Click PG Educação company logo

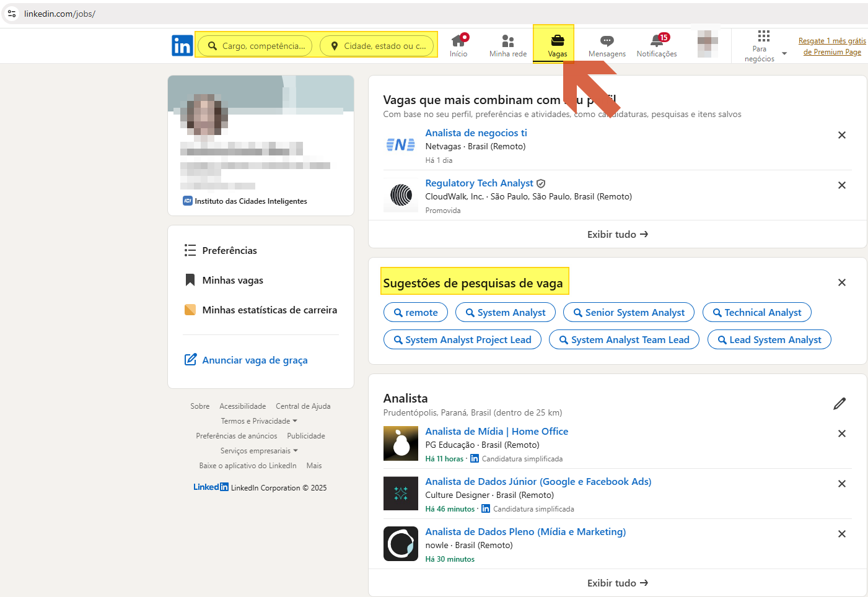tap(401, 443)
